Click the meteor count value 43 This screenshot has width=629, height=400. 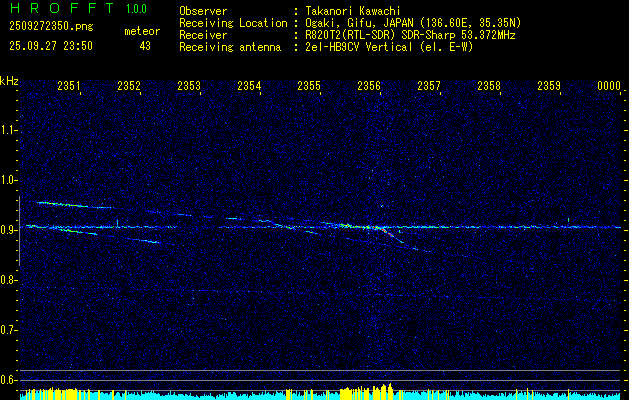click(145, 46)
